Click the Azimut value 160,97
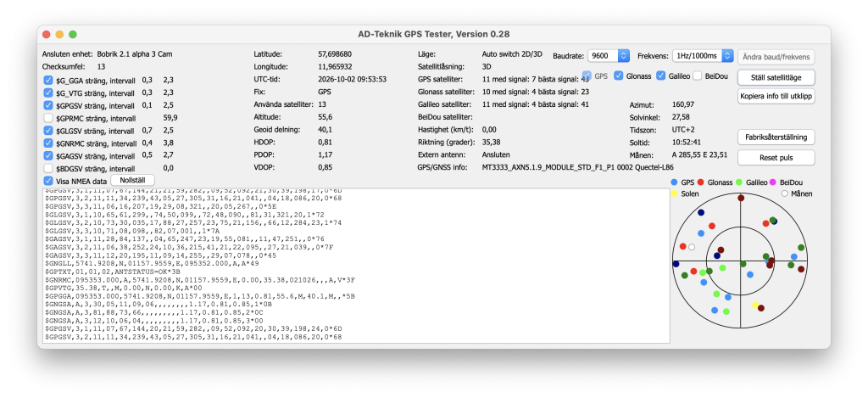The height and width of the screenshot is (398, 868). click(683, 104)
